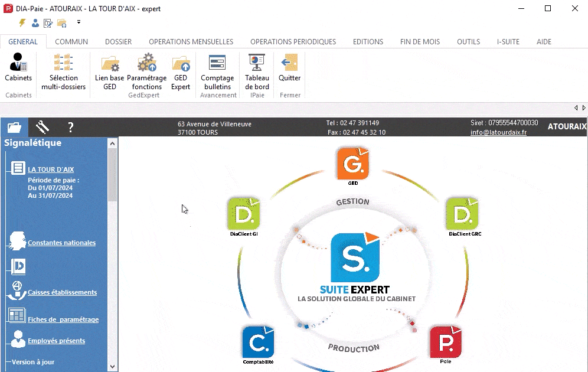Click the LA TOUR D'AIX document icon
The width and height of the screenshot is (588, 372).
pyautogui.click(x=18, y=168)
